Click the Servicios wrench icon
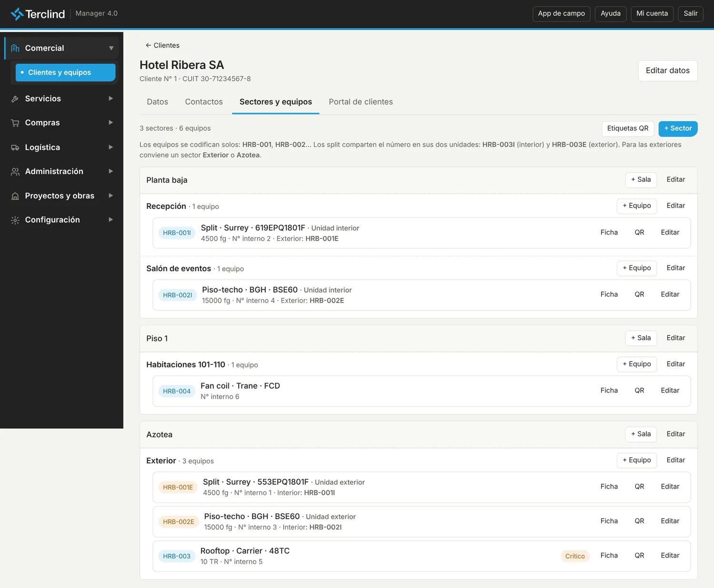 (x=15, y=98)
